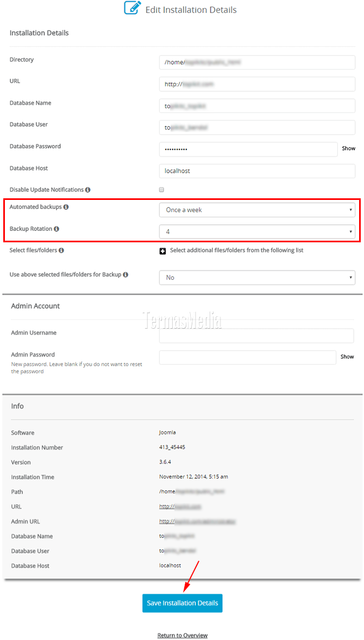Image resolution: width=364 pixels, height=640 pixels.
Task: Open the info tooltip for Automated backups
Action: coord(66,207)
